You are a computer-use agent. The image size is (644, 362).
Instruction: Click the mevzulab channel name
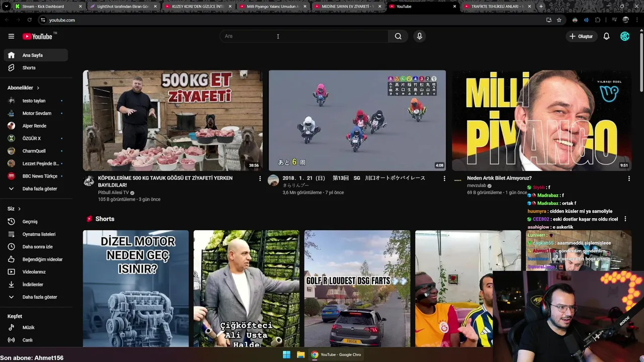tap(476, 186)
